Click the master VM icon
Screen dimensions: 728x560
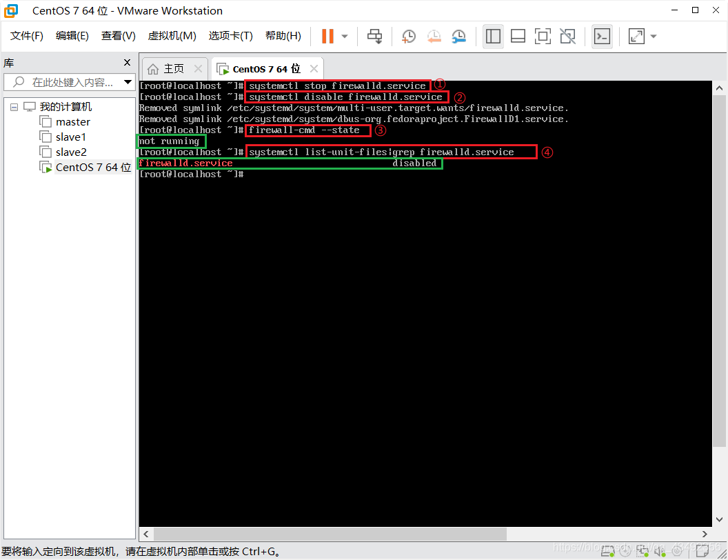45,121
